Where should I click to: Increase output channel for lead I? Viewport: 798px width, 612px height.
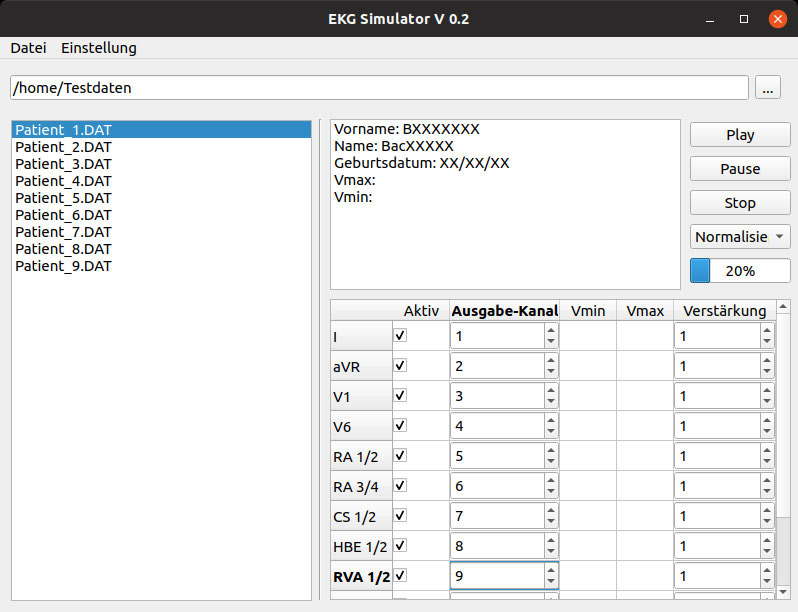550,330
